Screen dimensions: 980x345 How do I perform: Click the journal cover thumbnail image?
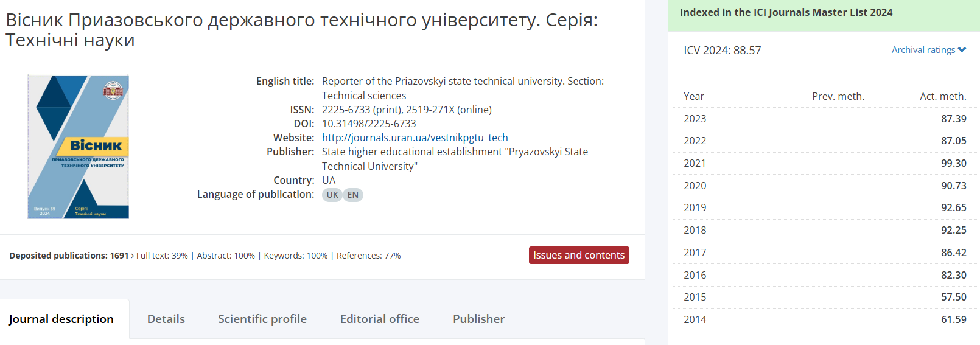(x=78, y=147)
